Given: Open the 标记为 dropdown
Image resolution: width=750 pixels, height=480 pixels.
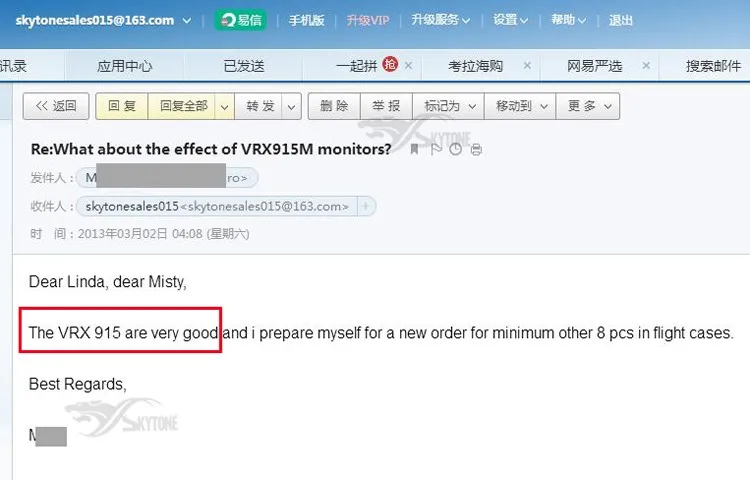Looking at the screenshot, I should pyautogui.click(x=449, y=106).
